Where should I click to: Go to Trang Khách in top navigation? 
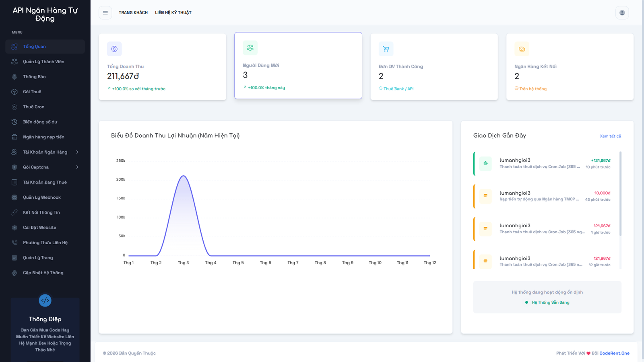pyautogui.click(x=133, y=13)
